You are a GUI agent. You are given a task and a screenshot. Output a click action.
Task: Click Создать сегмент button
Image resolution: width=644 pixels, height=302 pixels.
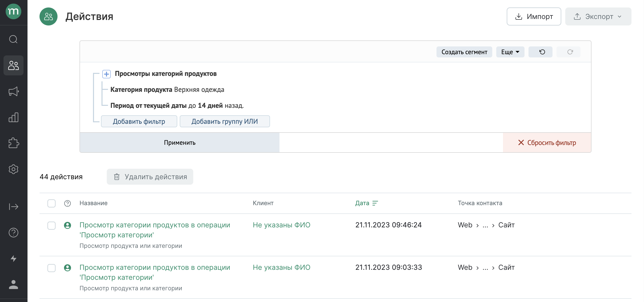point(464,52)
